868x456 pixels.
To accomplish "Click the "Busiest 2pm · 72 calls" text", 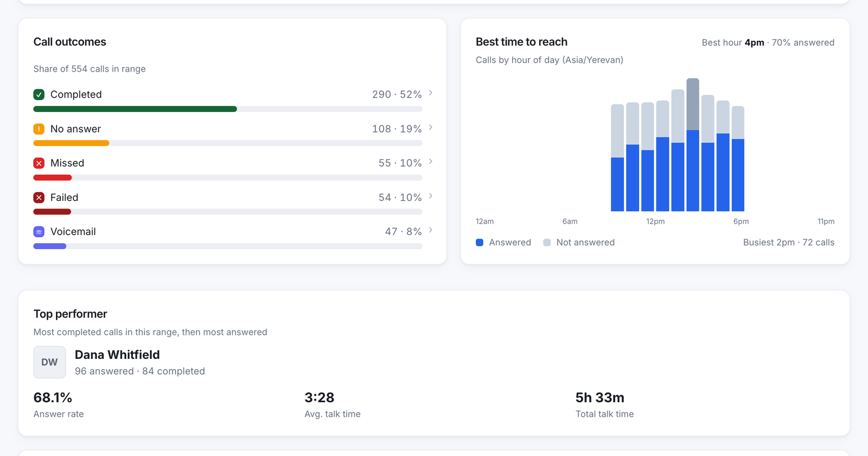I will coord(789,243).
